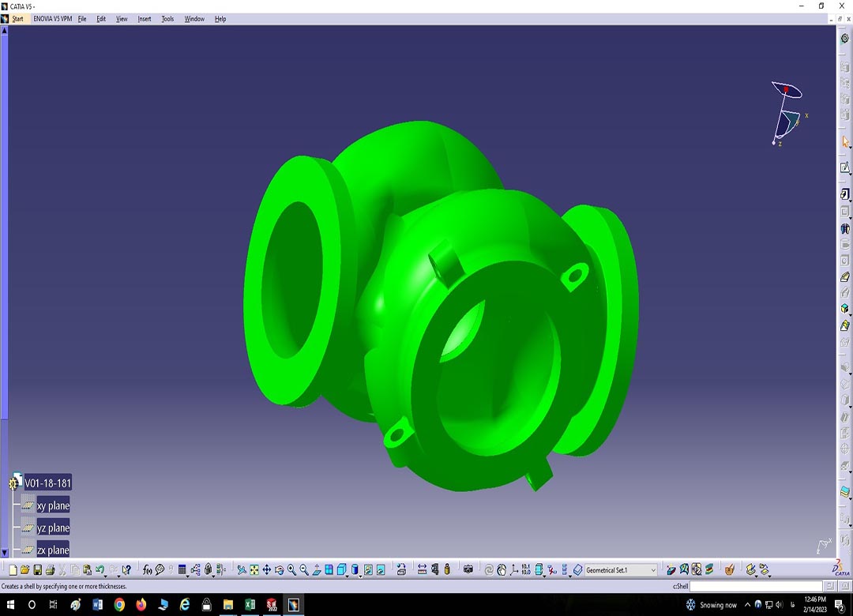Open the Formula f(x) tool
This screenshot has height=616, width=853.
pyautogui.click(x=147, y=569)
